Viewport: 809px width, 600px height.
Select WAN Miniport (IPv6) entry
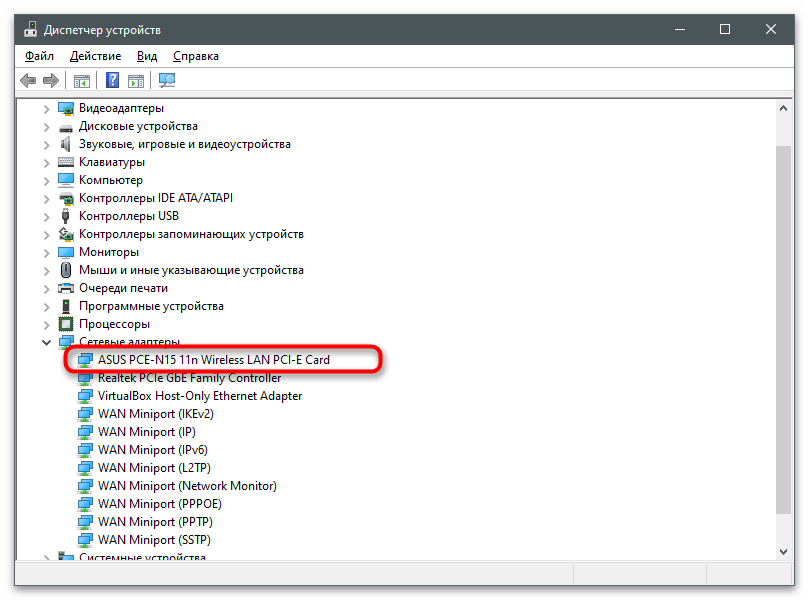[153, 450]
